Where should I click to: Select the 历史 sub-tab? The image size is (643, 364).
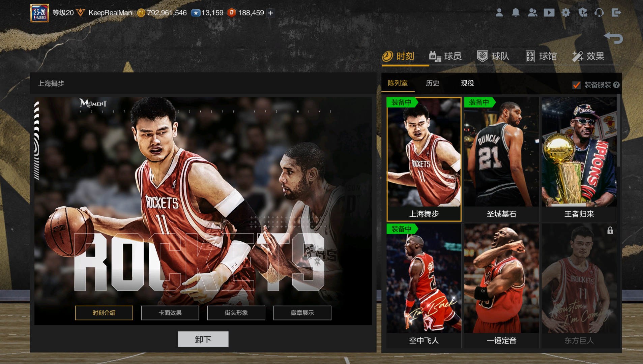[x=432, y=83]
